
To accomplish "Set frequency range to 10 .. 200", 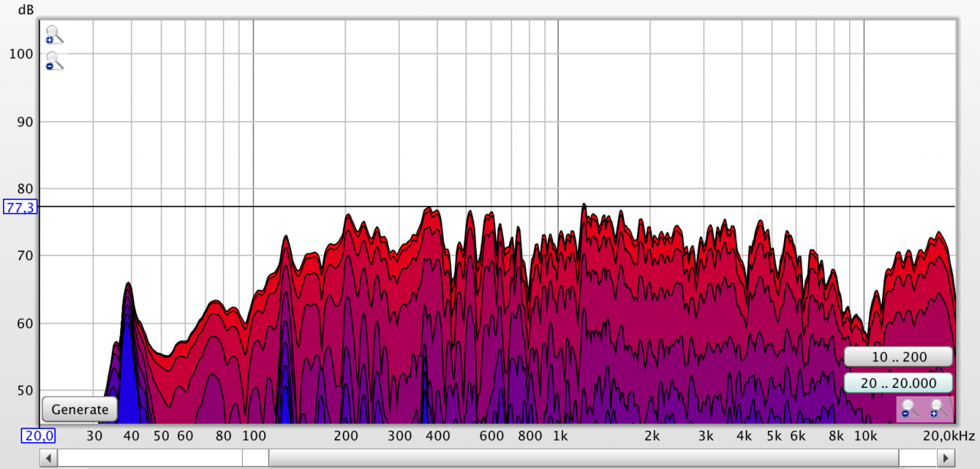I will (x=899, y=357).
